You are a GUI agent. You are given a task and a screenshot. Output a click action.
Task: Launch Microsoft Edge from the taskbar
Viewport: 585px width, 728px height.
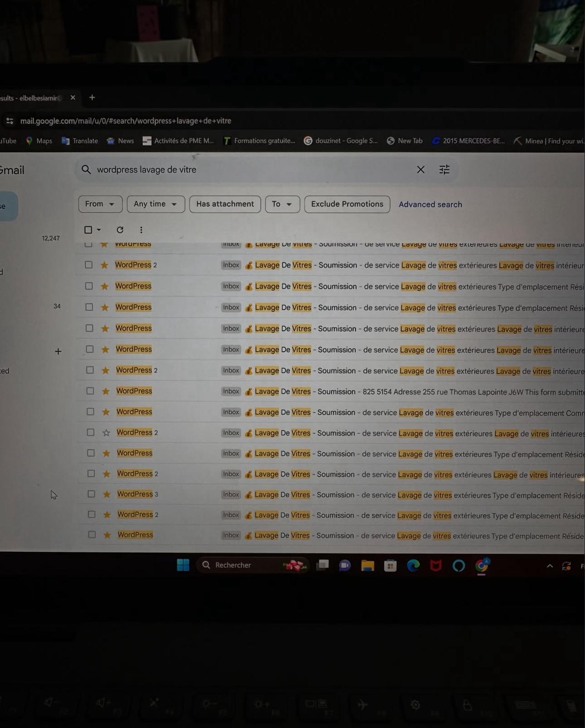(413, 566)
